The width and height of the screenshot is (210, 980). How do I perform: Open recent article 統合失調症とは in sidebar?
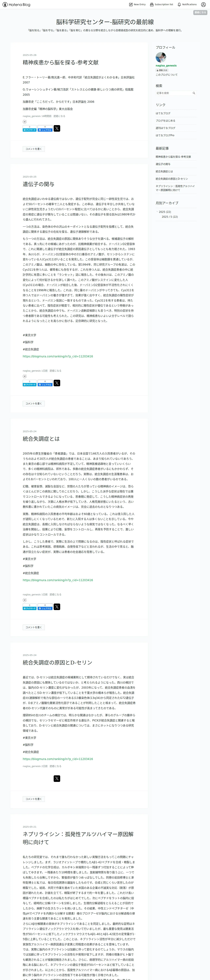coord(164,171)
